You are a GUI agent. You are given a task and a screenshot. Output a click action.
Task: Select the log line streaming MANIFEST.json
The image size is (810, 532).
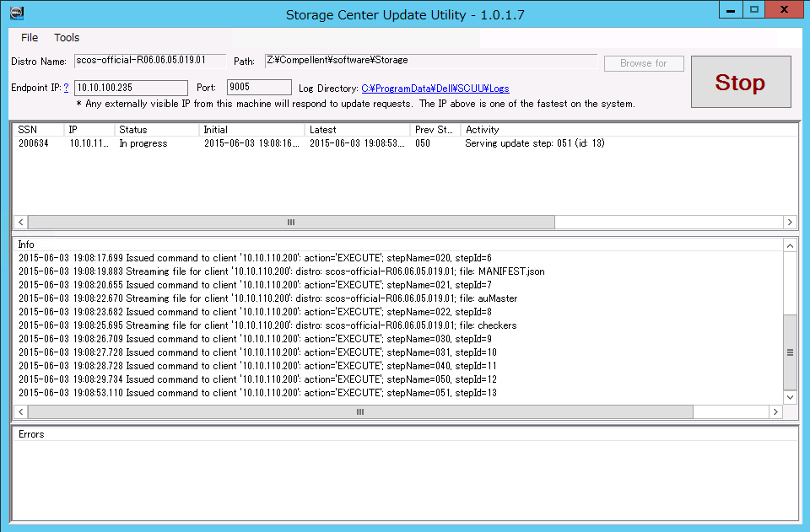click(282, 271)
